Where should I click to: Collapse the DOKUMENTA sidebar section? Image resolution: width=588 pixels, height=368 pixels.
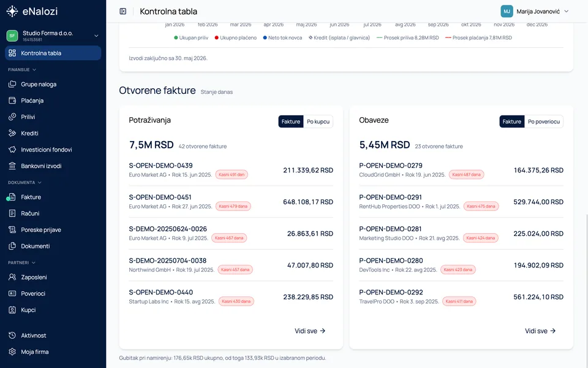pos(24,183)
